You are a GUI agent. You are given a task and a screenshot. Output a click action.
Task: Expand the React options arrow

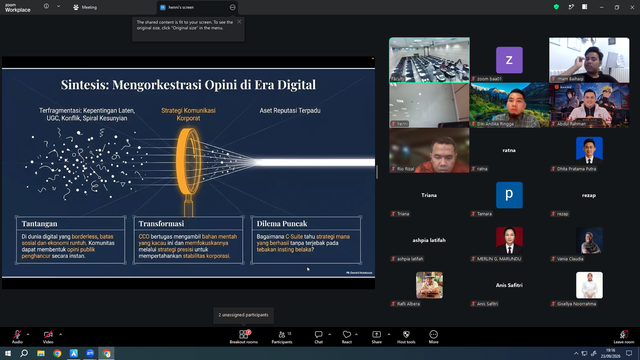tap(356, 334)
